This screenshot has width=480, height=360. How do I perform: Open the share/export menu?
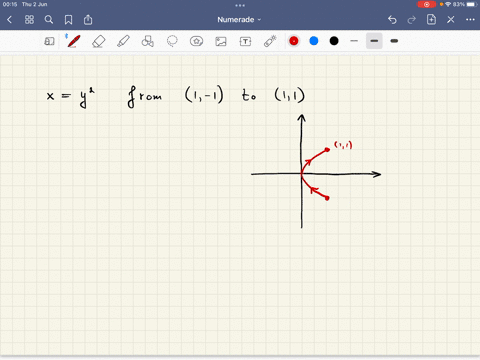click(x=88, y=20)
